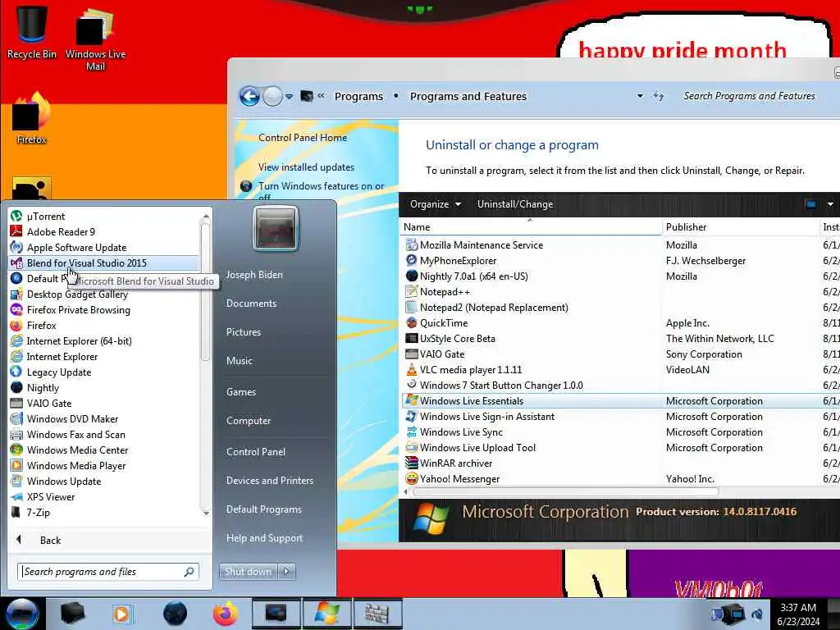The height and width of the screenshot is (630, 840).
Task: Open View installed updates link
Action: click(x=306, y=167)
